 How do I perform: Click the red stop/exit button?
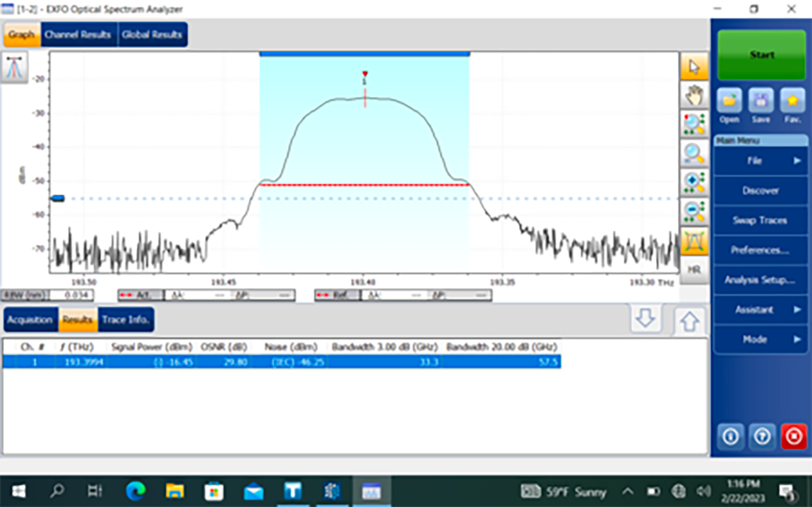pyautogui.click(x=793, y=436)
